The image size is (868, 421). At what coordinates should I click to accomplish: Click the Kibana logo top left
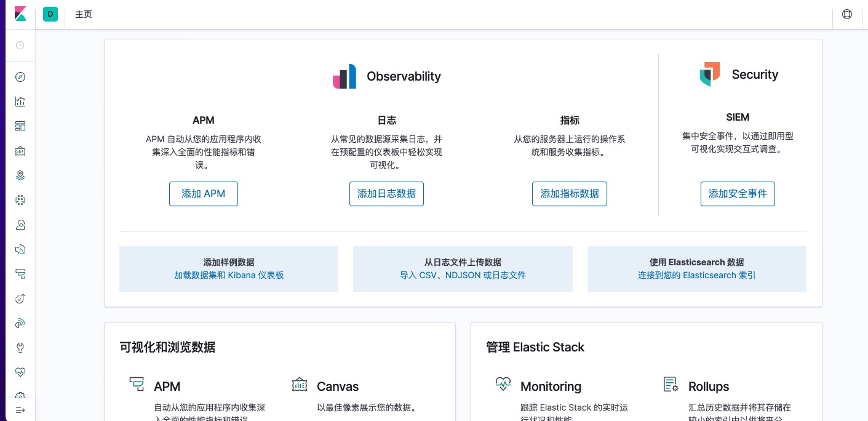click(20, 14)
